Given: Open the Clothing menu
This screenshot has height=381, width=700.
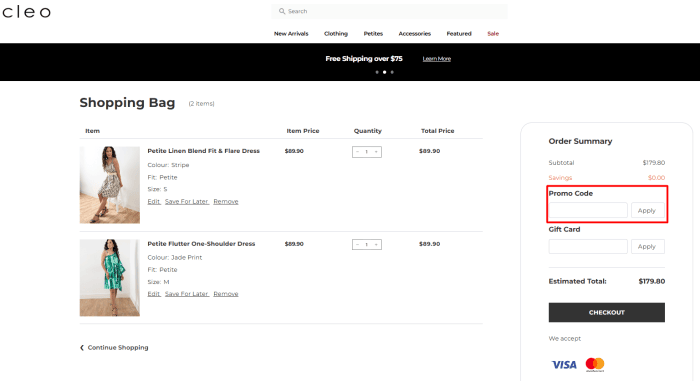Looking at the screenshot, I should click(336, 33).
